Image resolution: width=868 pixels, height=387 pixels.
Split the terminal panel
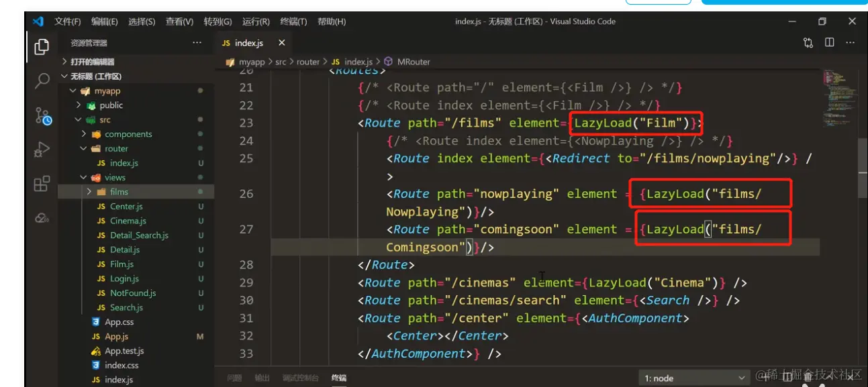(x=787, y=378)
